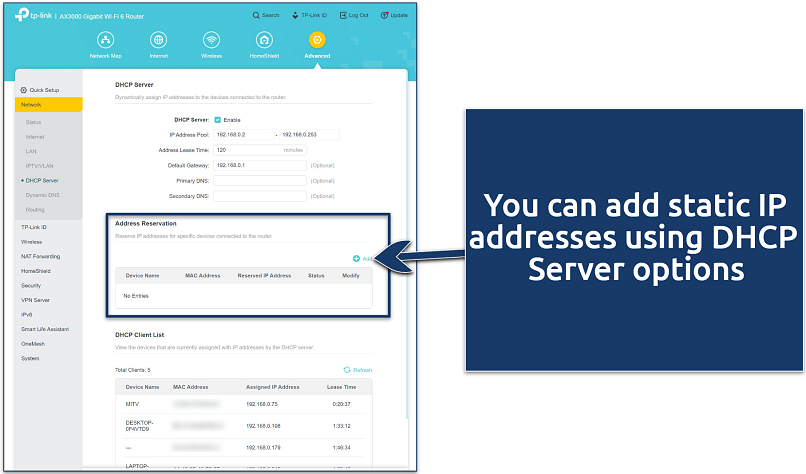The width and height of the screenshot is (806, 474).
Task: Click the Primary DNS input field
Action: click(x=260, y=180)
